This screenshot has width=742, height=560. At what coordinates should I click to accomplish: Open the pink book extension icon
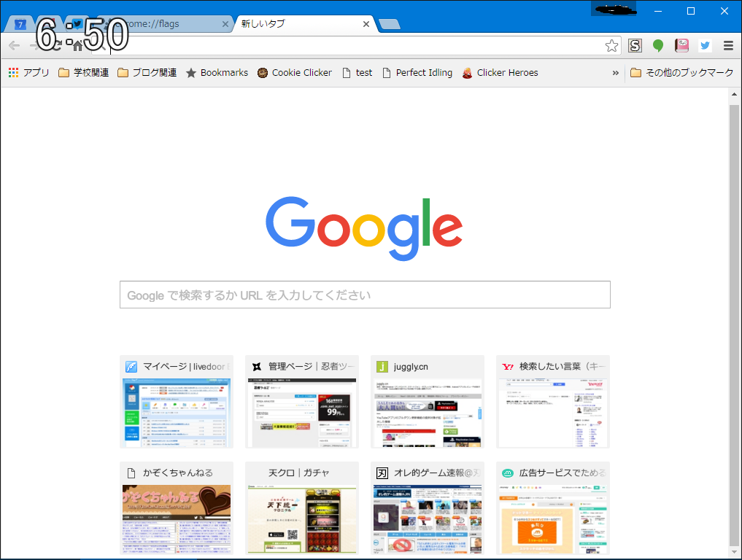pyautogui.click(x=681, y=45)
